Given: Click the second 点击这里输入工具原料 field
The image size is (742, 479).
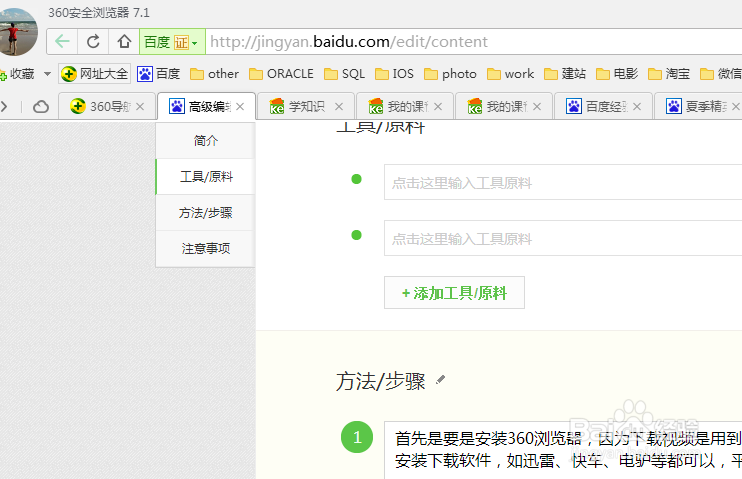Looking at the screenshot, I should (563, 238).
